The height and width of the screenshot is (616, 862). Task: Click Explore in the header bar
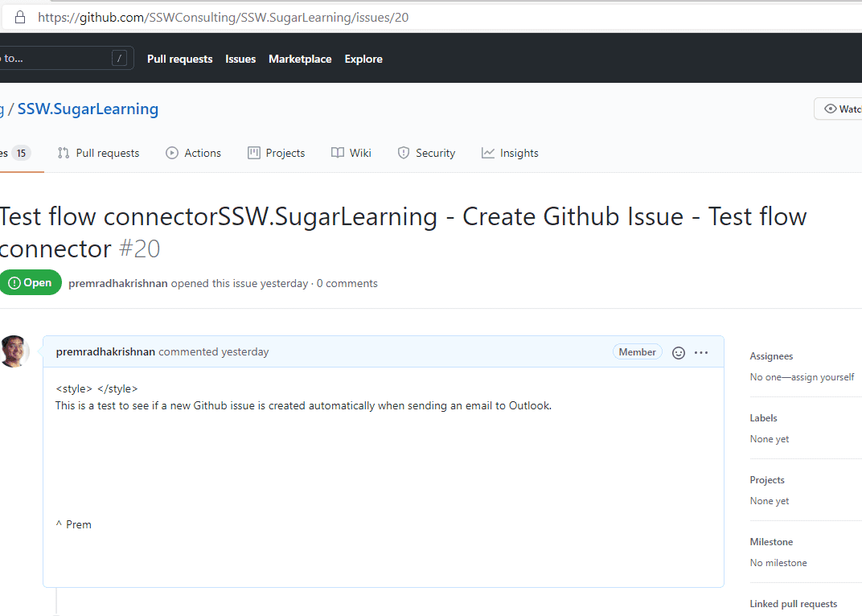click(363, 59)
